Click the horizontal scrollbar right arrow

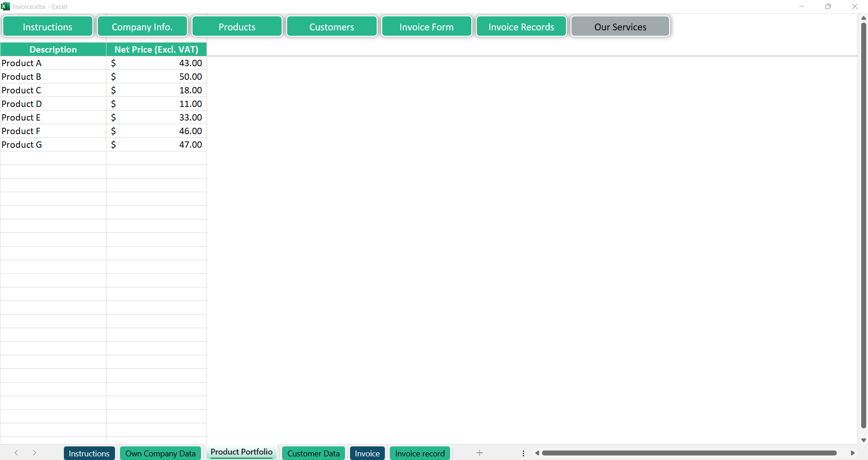853,453
